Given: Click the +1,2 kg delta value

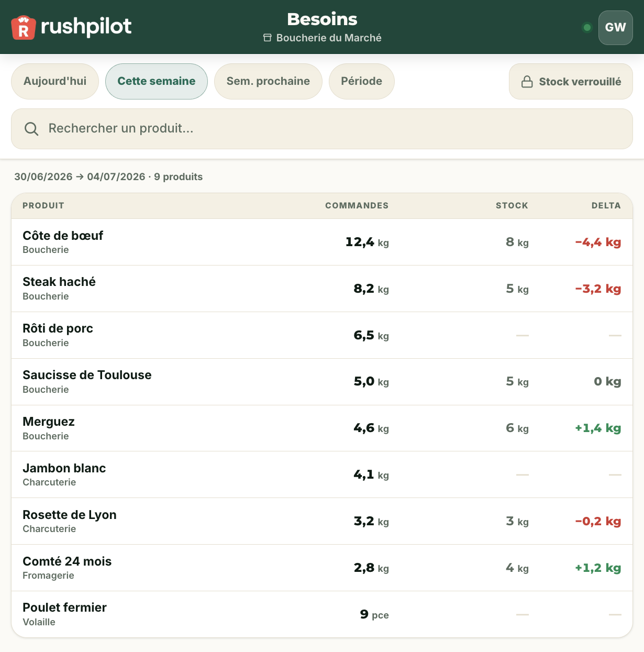Looking at the screenshot, I should click(x=598, y=568).
